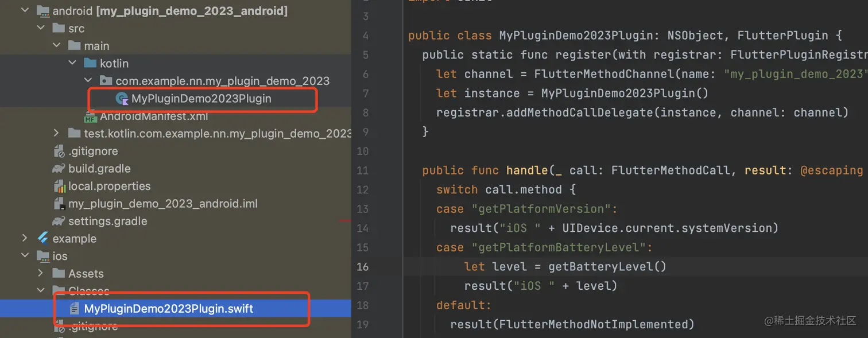
Task: Open the build.gradle file
Action: [x=99, y=169]
